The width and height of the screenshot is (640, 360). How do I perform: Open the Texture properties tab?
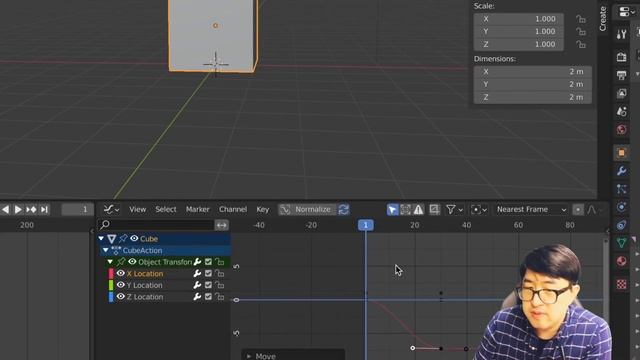pos(621,284)
